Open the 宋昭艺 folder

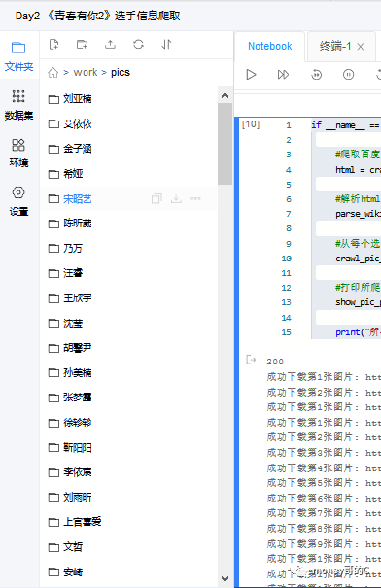[77, 198]
